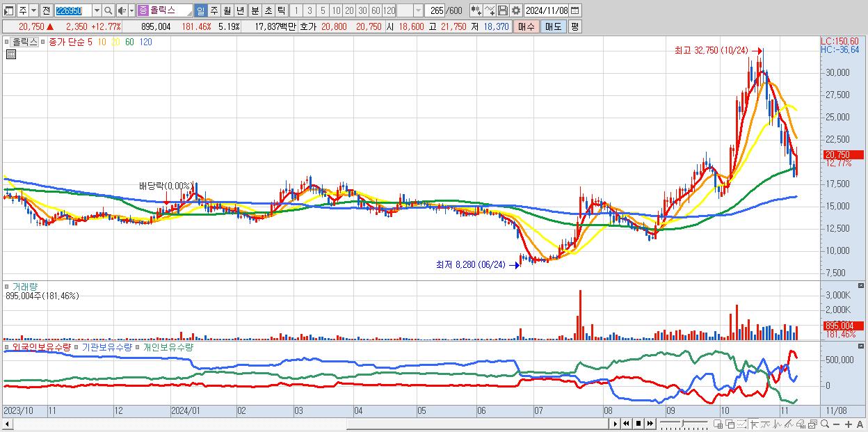868x432 pixels.
Task: Select the 120 interval button
Action: click(389, 10)
